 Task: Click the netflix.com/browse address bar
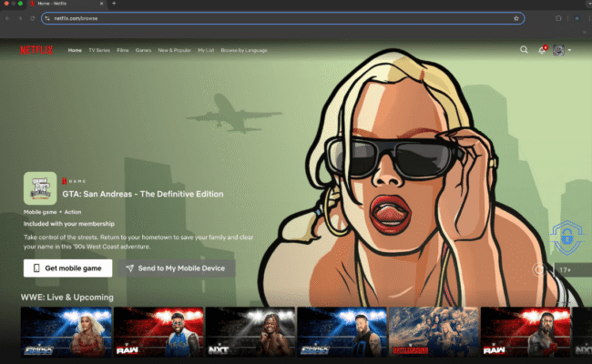coord(282,18)
